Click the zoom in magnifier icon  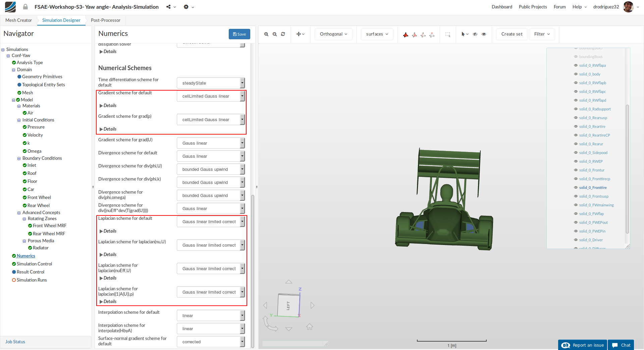click(266, 34)
